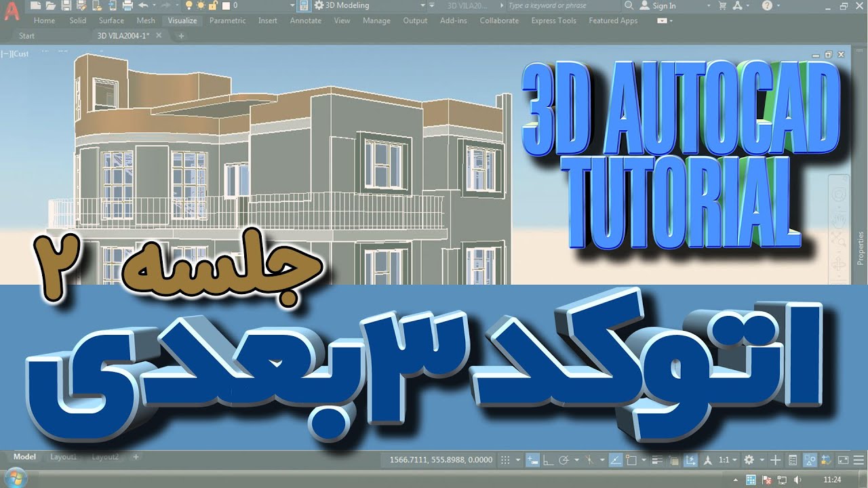Switch to the Layout1 tab

click(63, 457)
